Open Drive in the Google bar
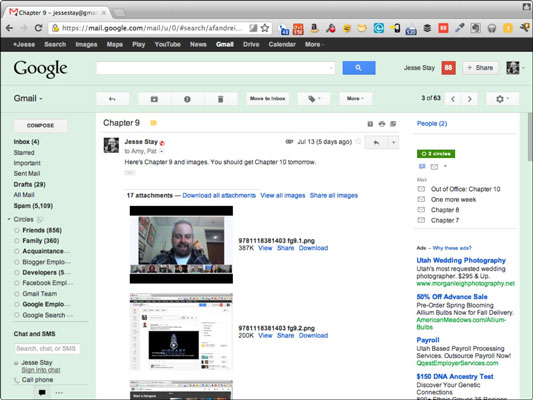533x400 pixels. tap(251, 45)
